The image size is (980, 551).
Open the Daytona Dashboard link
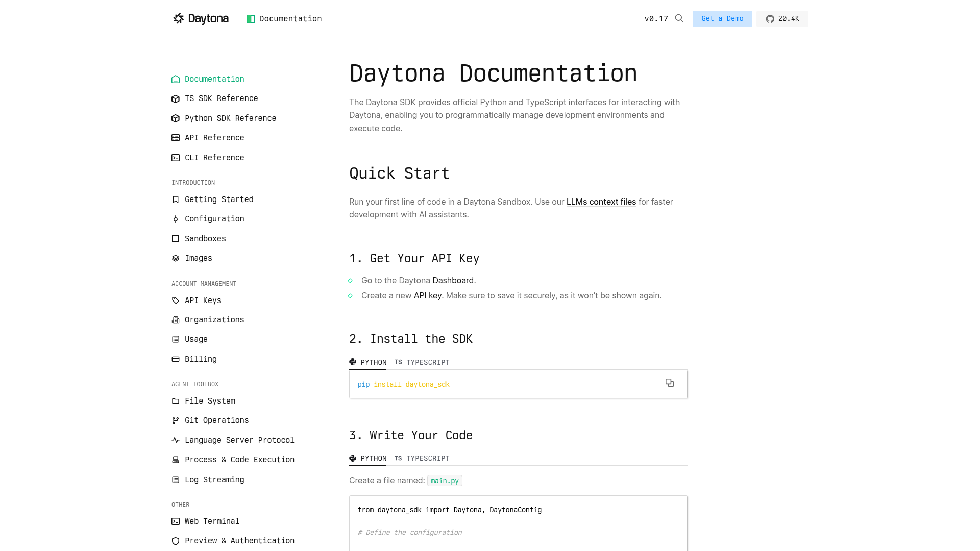(453, 280)
